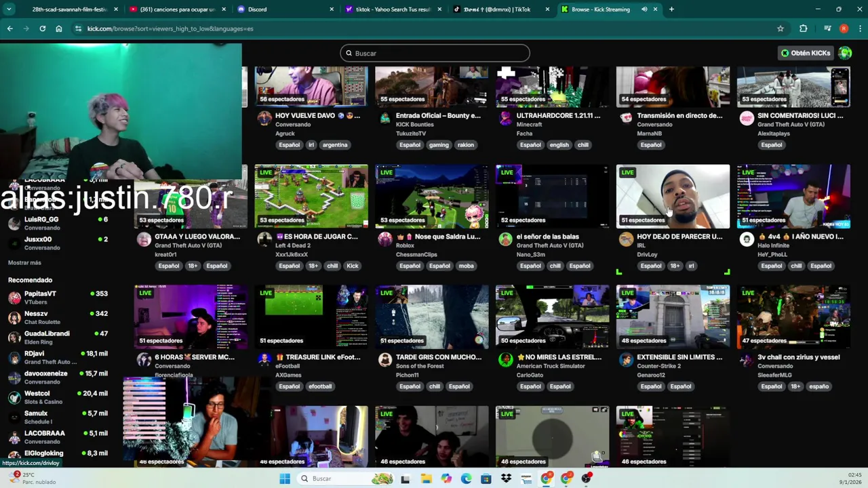Mute the Kick tab audio icon
Image resolution: width=868 pixels, height=488 pixels.
click(x=644, y=9)
